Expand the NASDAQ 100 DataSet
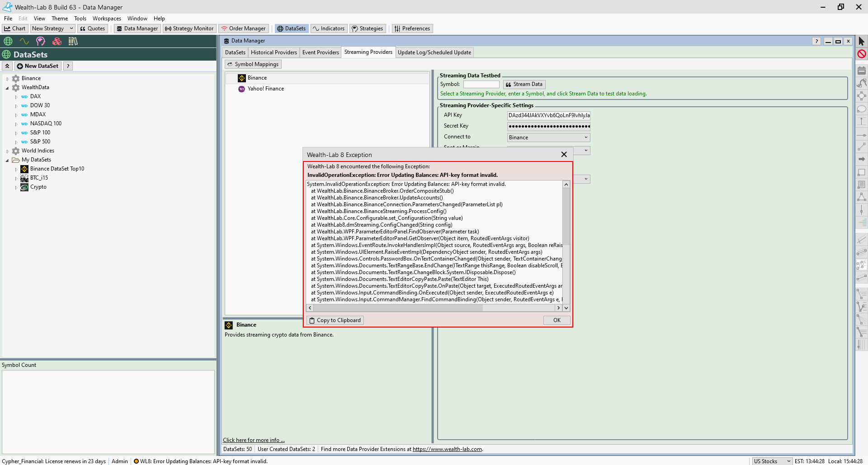 pos(16,124)
